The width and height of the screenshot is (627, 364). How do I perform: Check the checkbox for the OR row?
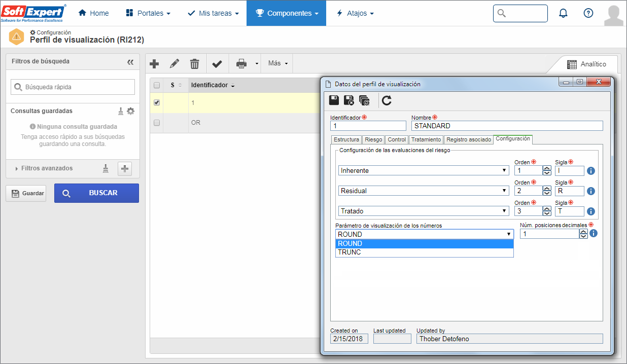pos(157,123)
